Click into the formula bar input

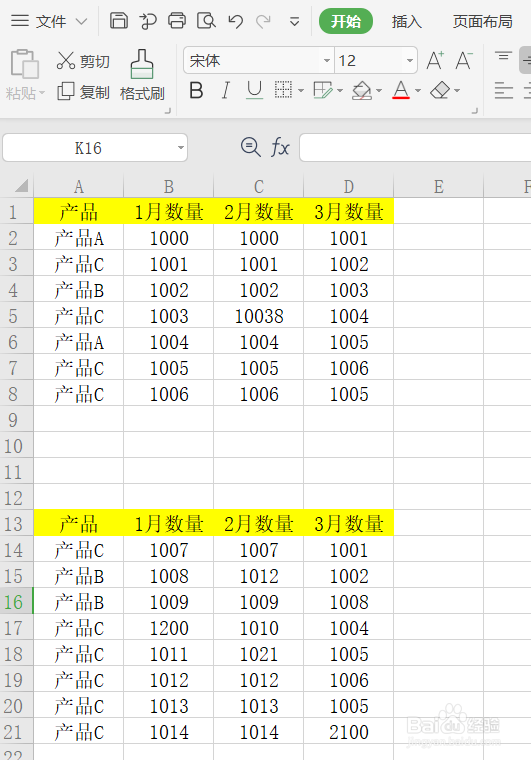[x=415, y=147]
